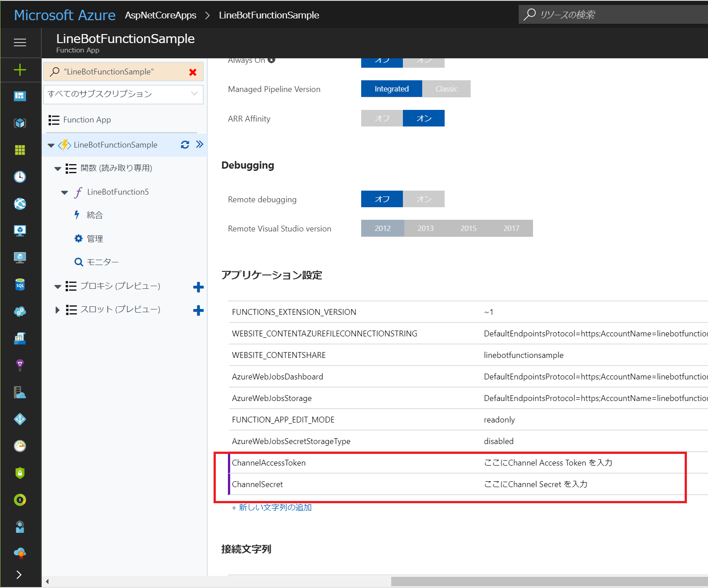Open the Security Center shield icon
The image size is (708, 588).
coord(20,473)
